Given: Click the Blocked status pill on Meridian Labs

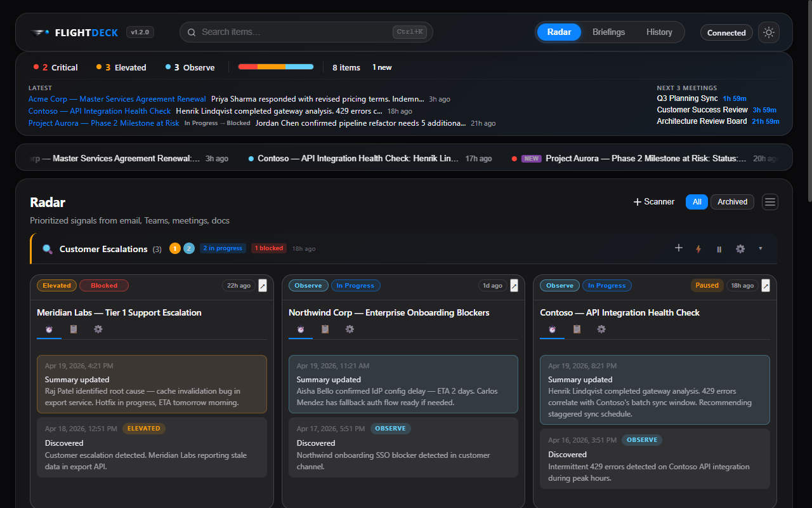Looking at the screenshot, I should (x=104, y=286).
